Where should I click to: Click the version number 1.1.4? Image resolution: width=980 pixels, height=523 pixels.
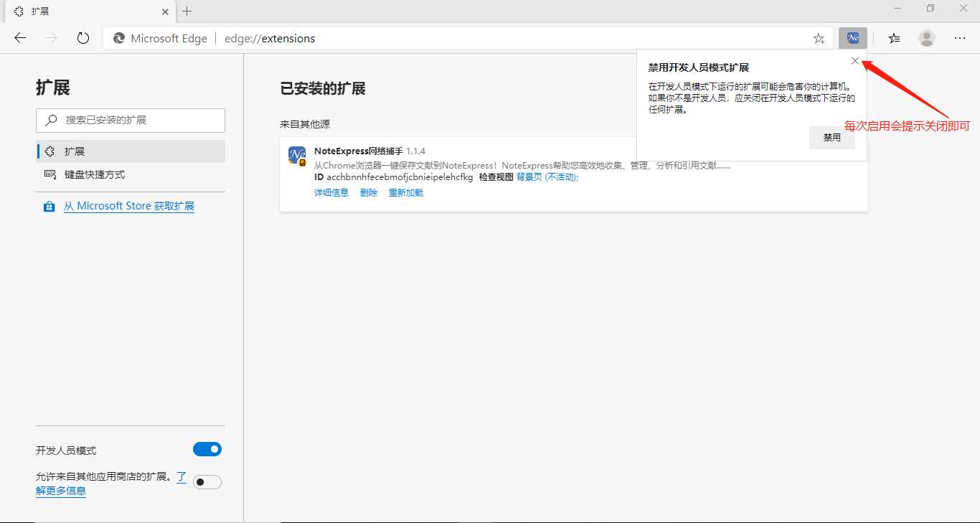tap(416, 151)
